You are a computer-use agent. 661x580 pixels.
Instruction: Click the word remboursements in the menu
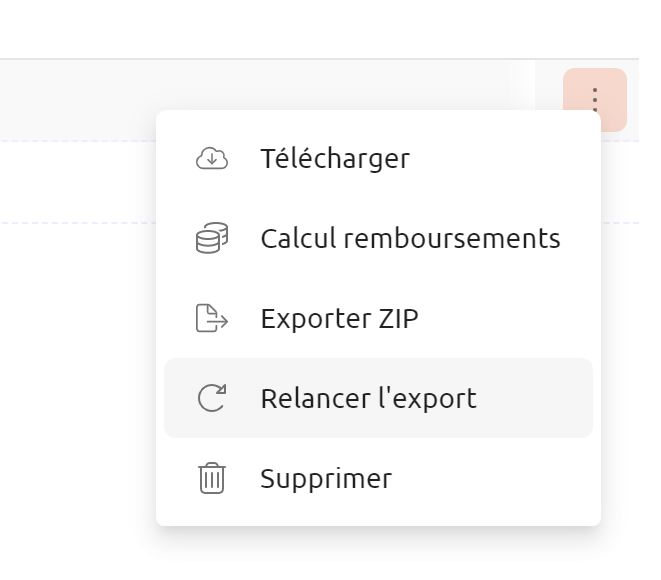(x=452, y=238)
